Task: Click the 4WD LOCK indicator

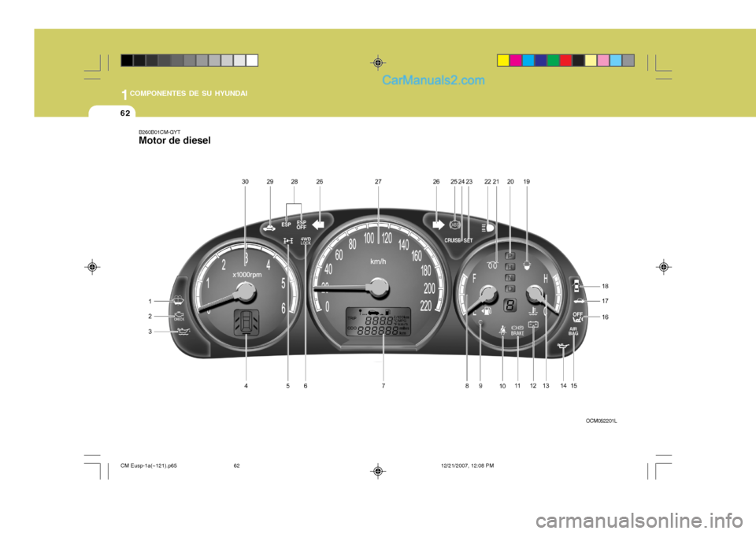Action: point(306,241)
